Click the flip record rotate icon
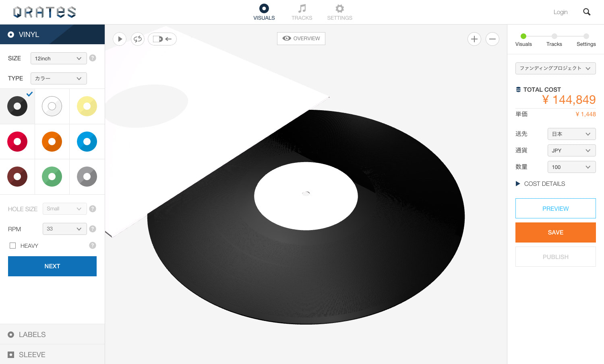This screenshot has width=604, height=364. pos(138,39)
